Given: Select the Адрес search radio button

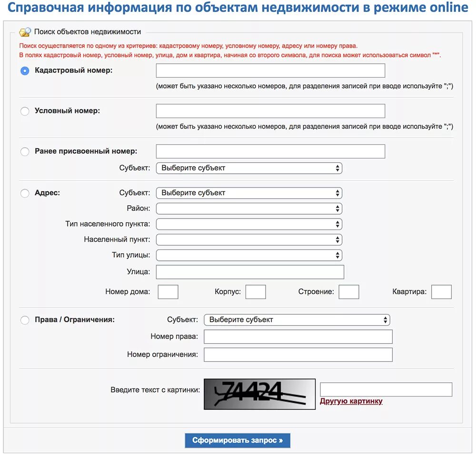Looking at the screenshot, I should [25, 193].
